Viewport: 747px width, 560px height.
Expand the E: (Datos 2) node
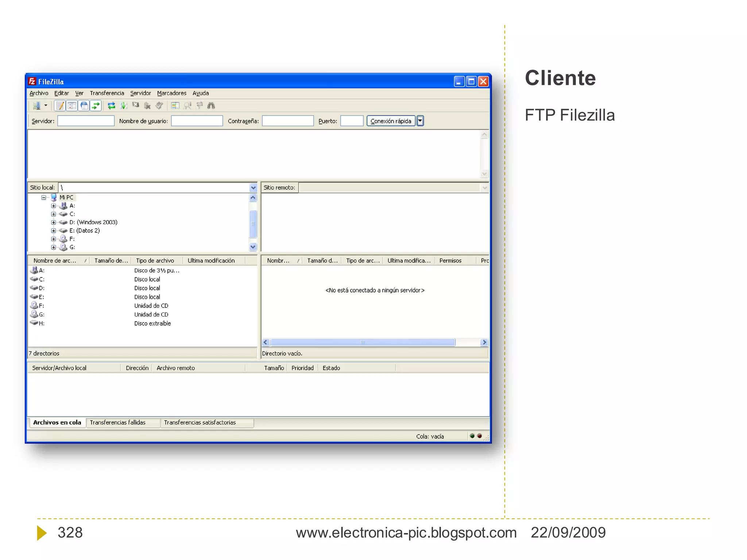click(x=54, y=231)
